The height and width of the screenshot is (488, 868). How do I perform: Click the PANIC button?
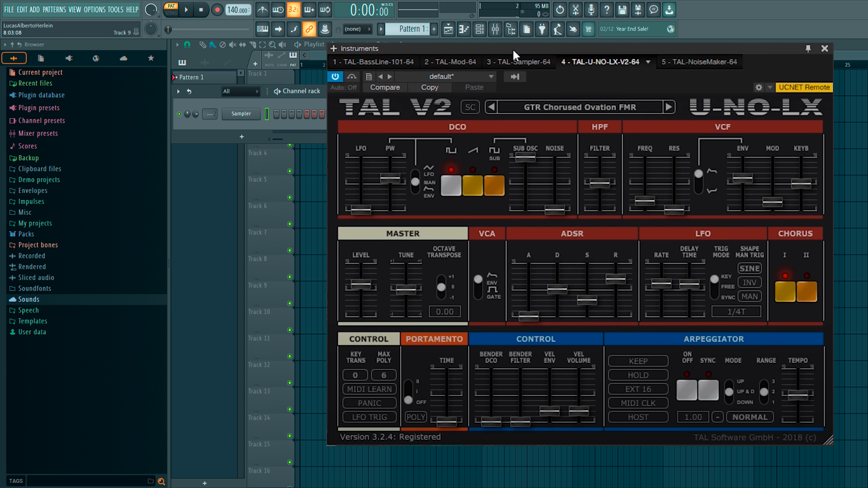[x=369, y=403]
